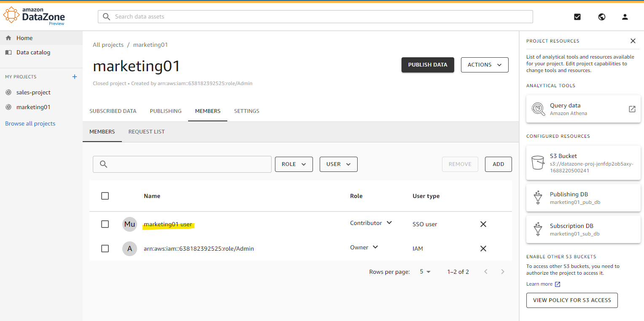
Task: Open the globe language icon
Action: click(x=602, y=17)
